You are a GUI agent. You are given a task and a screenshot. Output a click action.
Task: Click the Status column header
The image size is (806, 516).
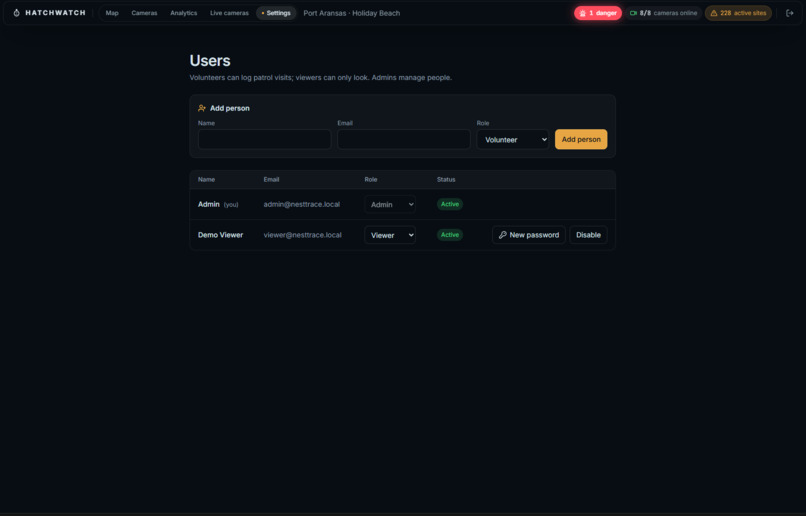coord(446,179)
